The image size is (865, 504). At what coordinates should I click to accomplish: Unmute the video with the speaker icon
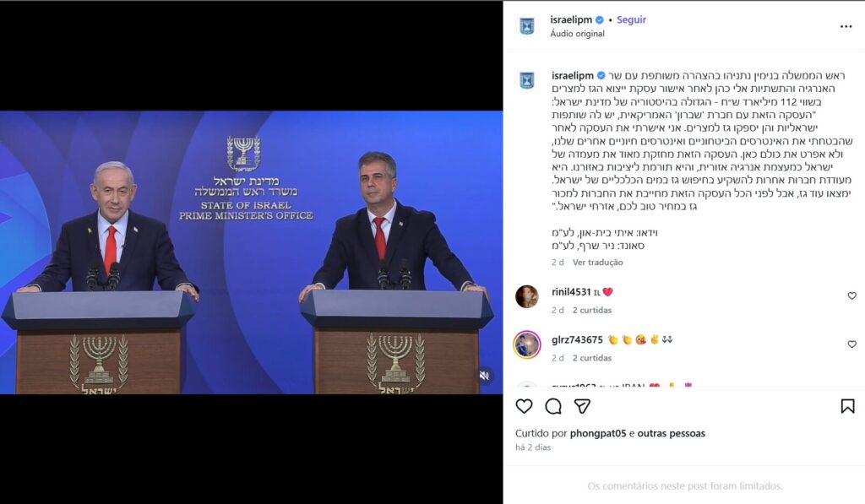pyautogui.click(x=484, y=376)
